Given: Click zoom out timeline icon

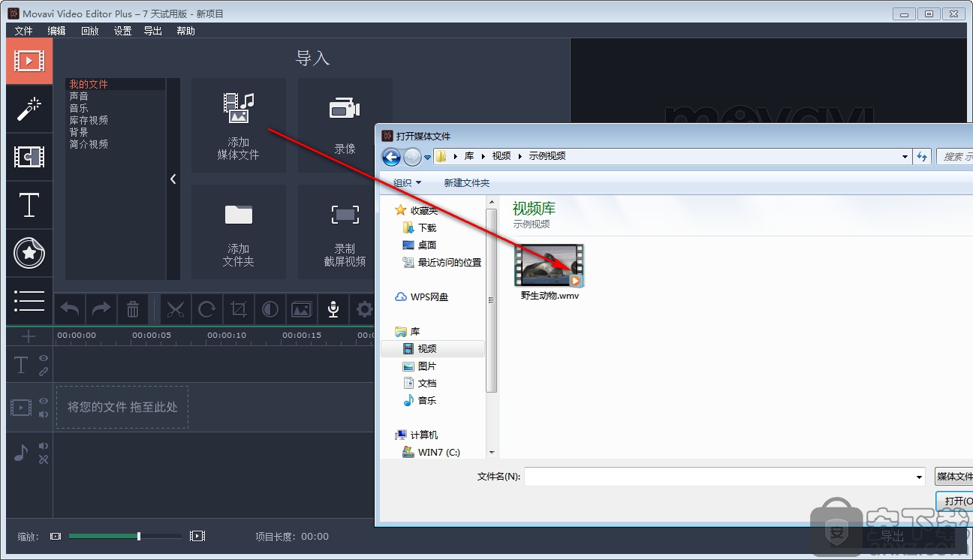Looking at the screenshot, I should point(56,536).
